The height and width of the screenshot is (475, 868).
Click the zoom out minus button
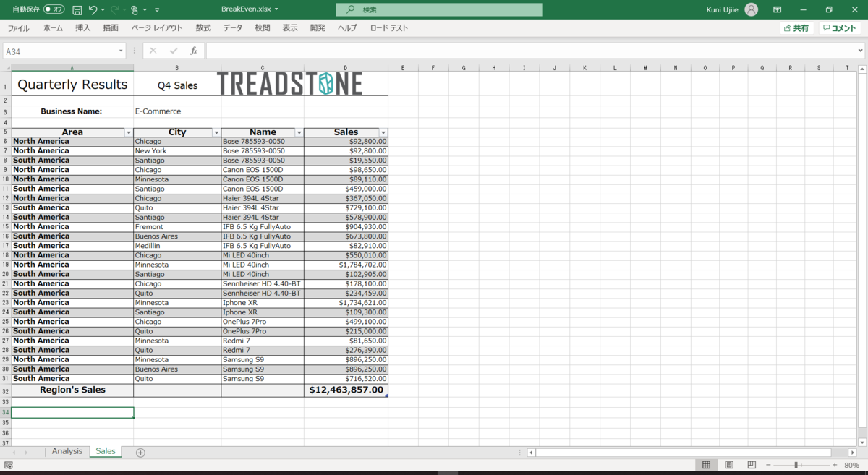pos(768,465)
